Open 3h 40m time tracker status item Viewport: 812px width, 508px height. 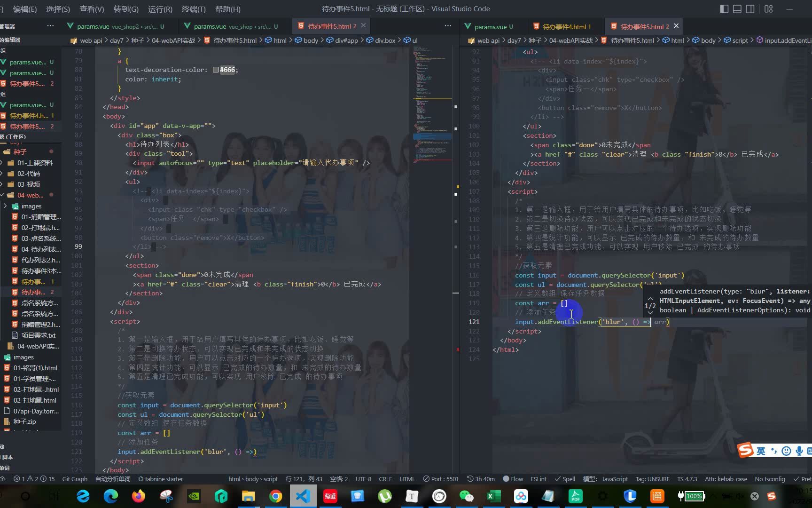coord(481,479)
